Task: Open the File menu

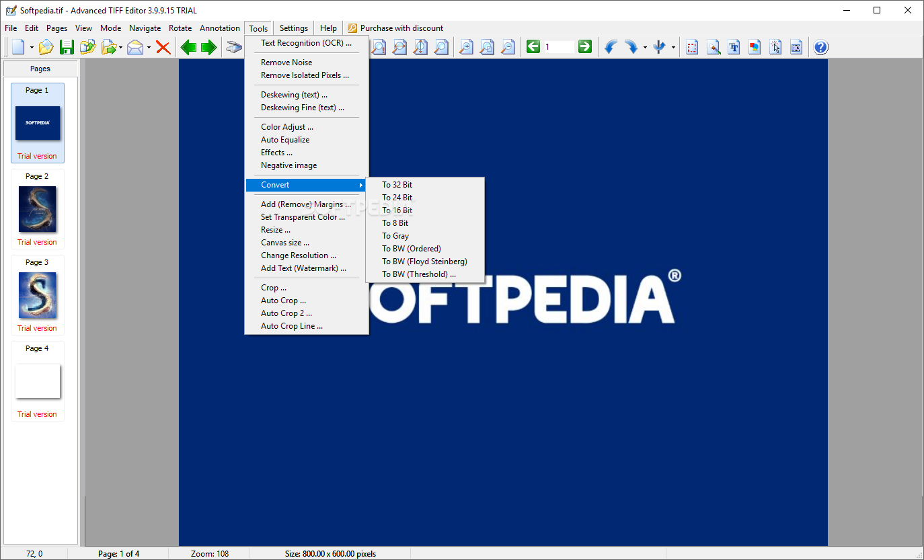Action: point(11,28)
